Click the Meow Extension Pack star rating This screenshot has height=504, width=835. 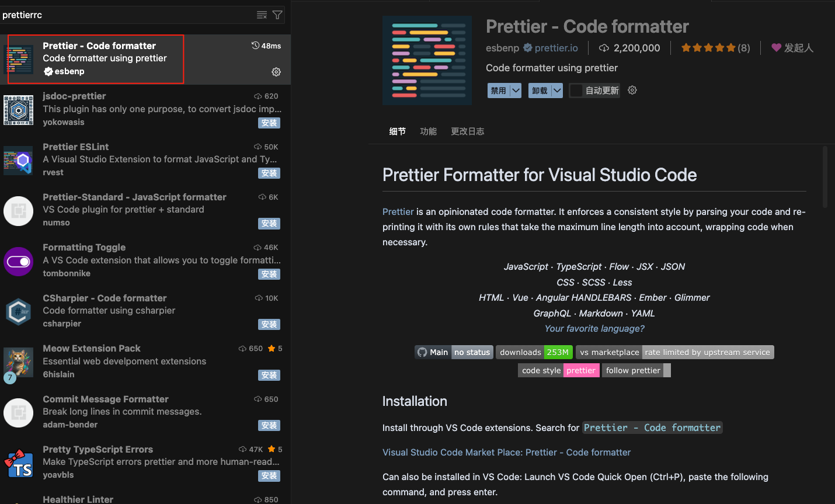point(275,349)
